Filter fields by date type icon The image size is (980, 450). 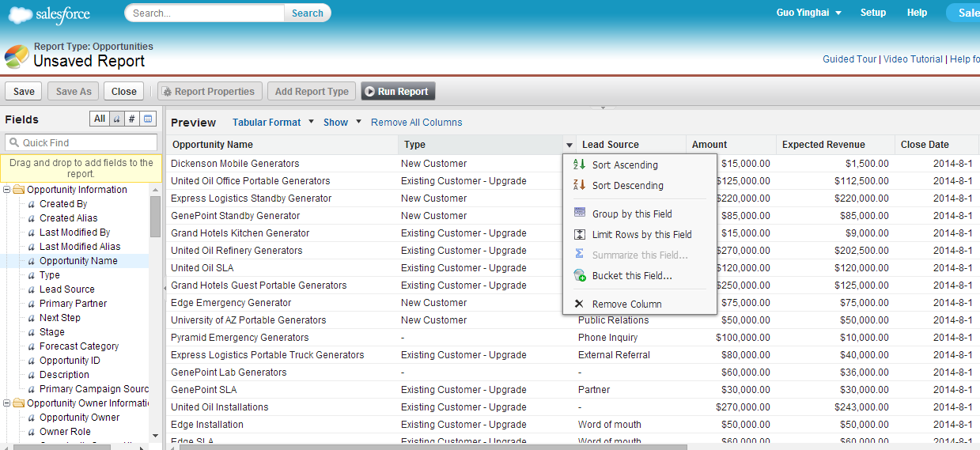tap(149, 119)
